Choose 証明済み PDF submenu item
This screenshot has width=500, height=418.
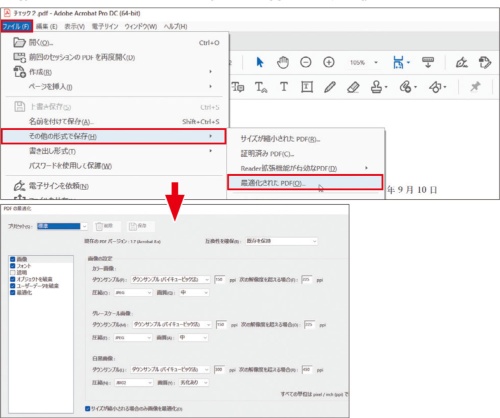(305, 154)
